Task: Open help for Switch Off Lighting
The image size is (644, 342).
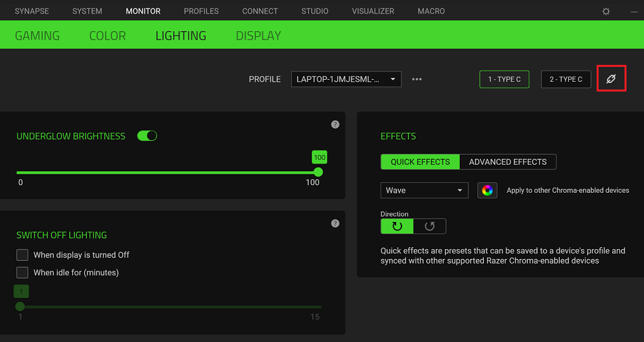Action: click(x=335, y=224)
